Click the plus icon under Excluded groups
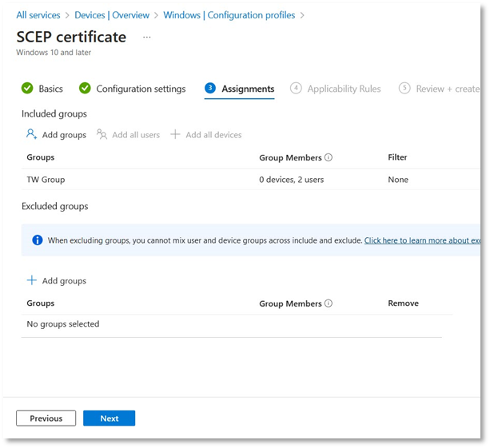Image resolution: width=490 pixels, height=448 pixels. (x=32, y=280)
